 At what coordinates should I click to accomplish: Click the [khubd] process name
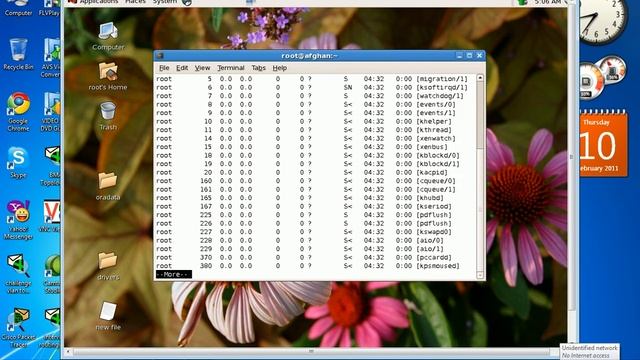pyautogui.click(x=430, y=198)
